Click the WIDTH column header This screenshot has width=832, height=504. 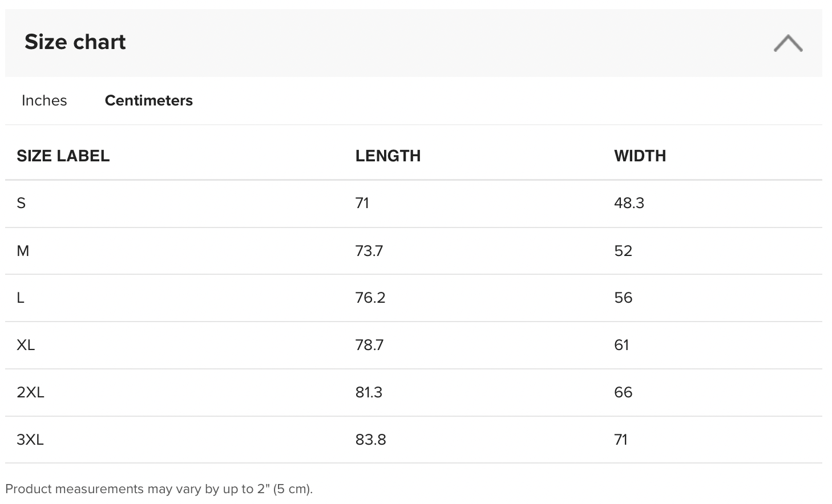pos(640,156)
